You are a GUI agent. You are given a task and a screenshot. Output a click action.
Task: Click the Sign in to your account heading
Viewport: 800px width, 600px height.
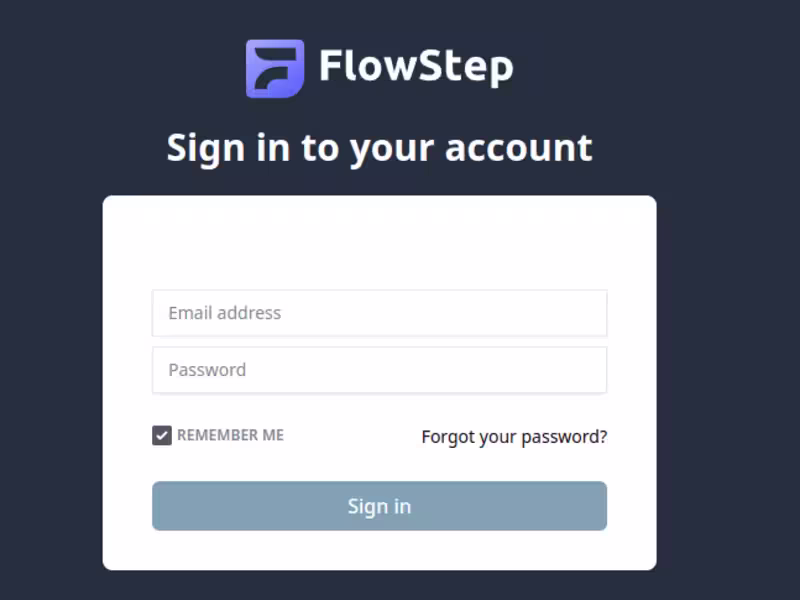(379, 148)
